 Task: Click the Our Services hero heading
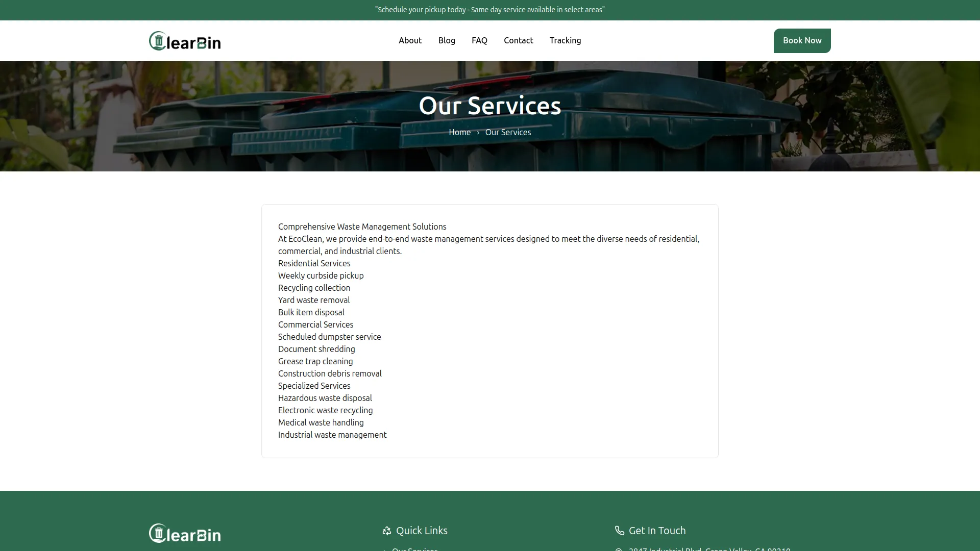pyautogui.click(x=489, y=106)
